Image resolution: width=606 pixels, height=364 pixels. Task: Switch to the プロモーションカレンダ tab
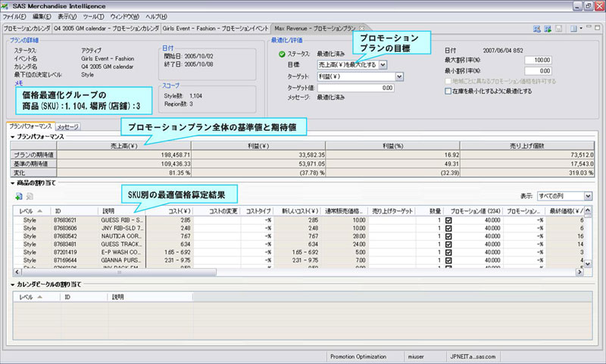27,29
